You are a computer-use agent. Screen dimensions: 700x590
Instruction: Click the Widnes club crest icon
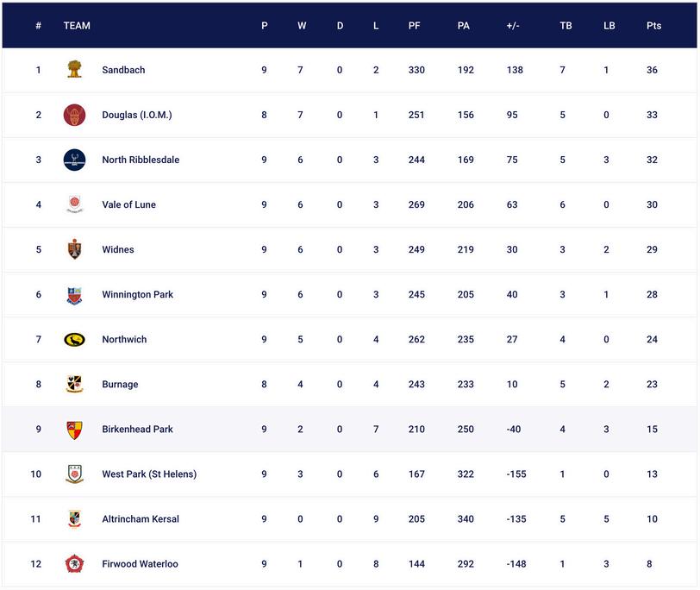point(75,249)
